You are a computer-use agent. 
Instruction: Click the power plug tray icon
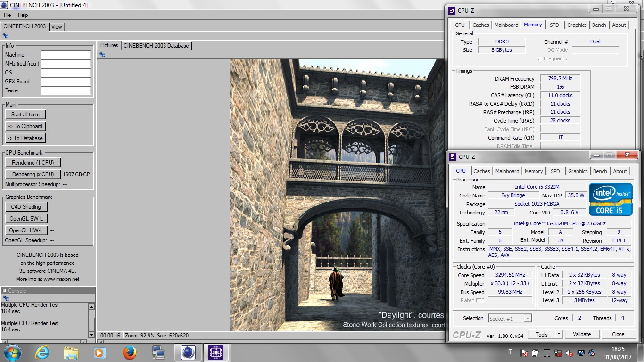536,353
